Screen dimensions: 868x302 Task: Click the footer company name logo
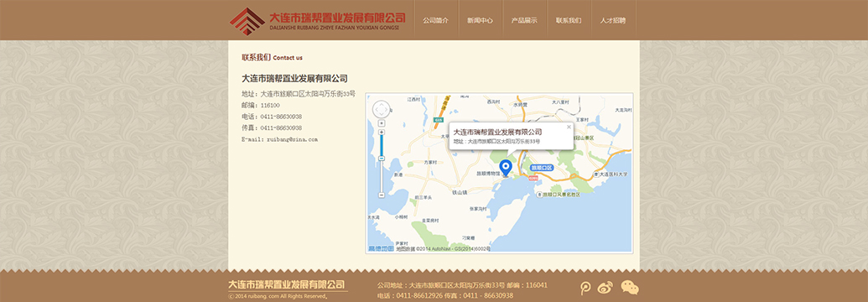coord(287,285)
